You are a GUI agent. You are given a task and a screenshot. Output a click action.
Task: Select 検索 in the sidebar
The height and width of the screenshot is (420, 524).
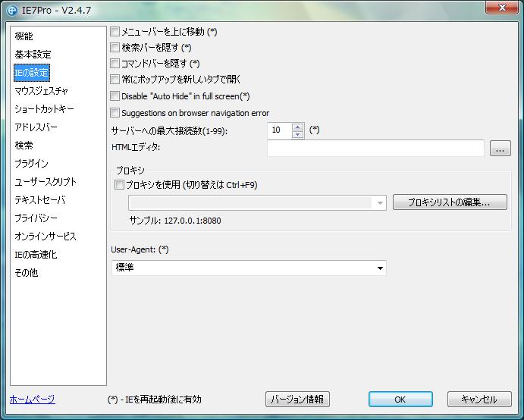pos(24,146)
